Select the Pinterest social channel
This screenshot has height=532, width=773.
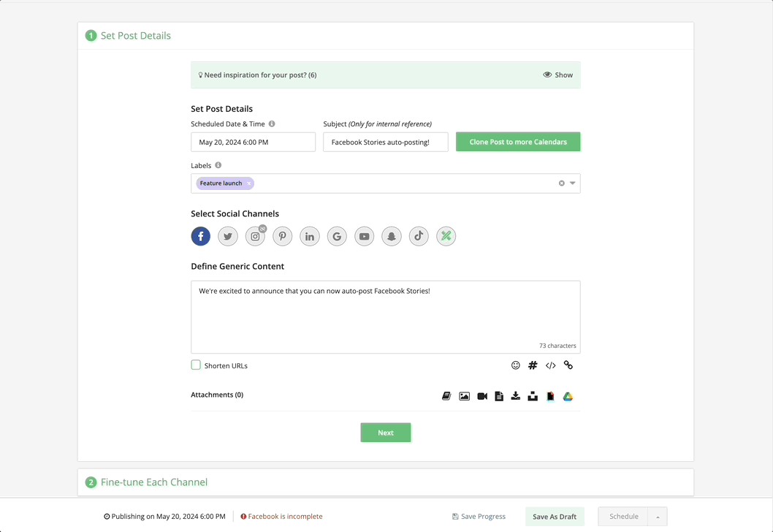(282, 236)
